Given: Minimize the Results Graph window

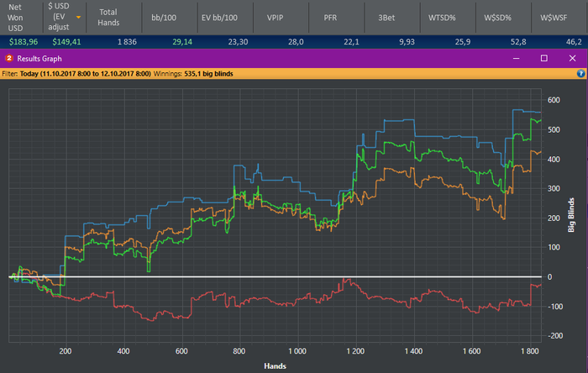Looking at the screenshot, I should click(x=517, y=59).
